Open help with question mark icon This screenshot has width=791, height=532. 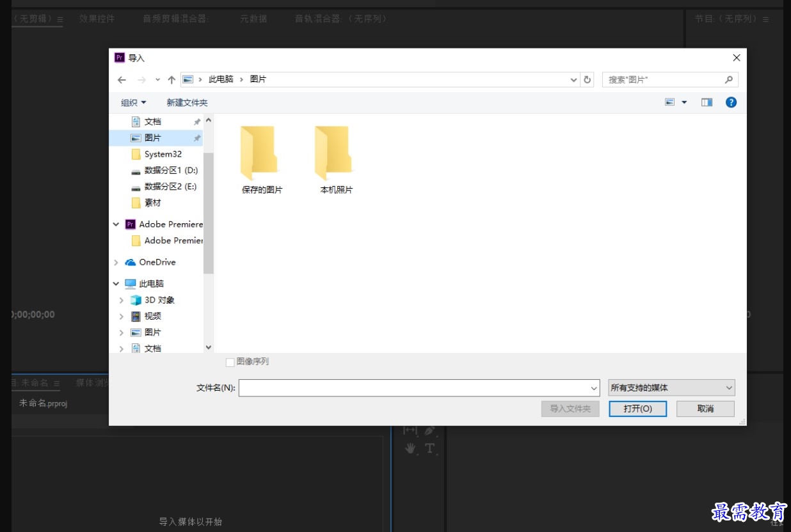731,102
